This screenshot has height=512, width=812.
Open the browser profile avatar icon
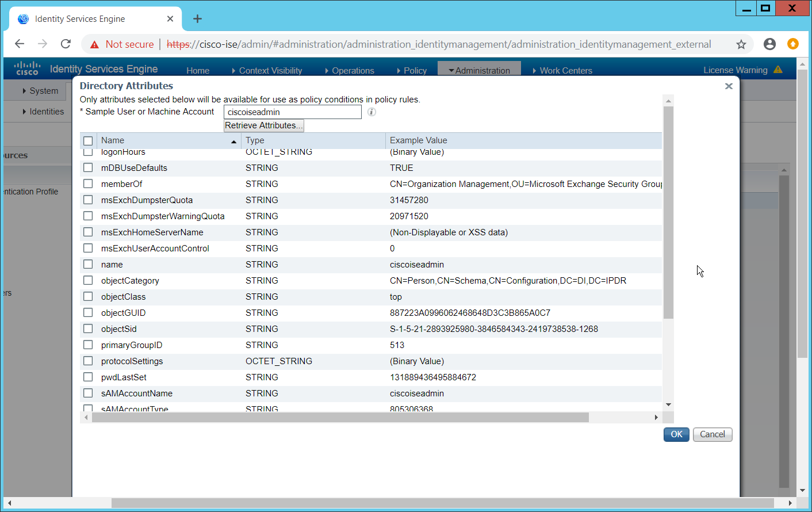pyautogui.click(x=769, y=44)
